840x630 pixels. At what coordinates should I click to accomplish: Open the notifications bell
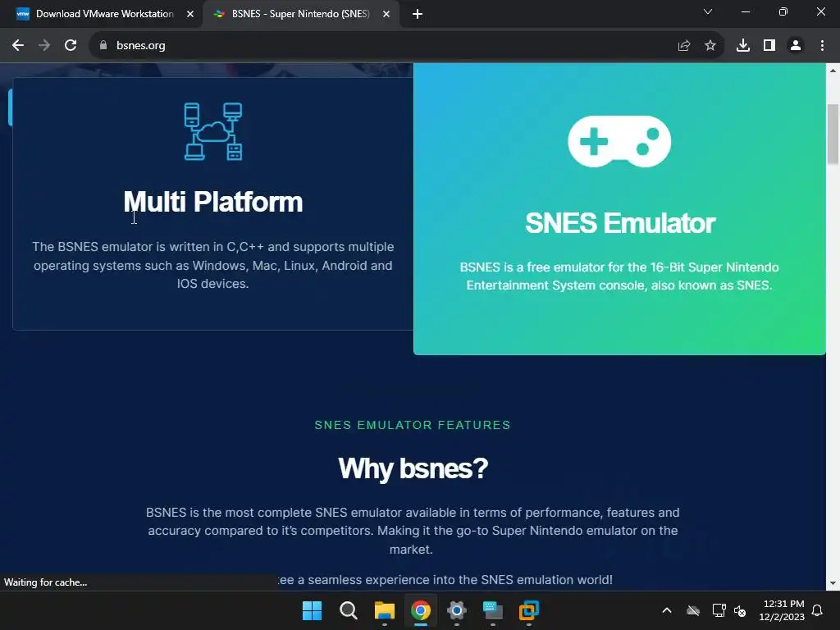tap(818, 610)
